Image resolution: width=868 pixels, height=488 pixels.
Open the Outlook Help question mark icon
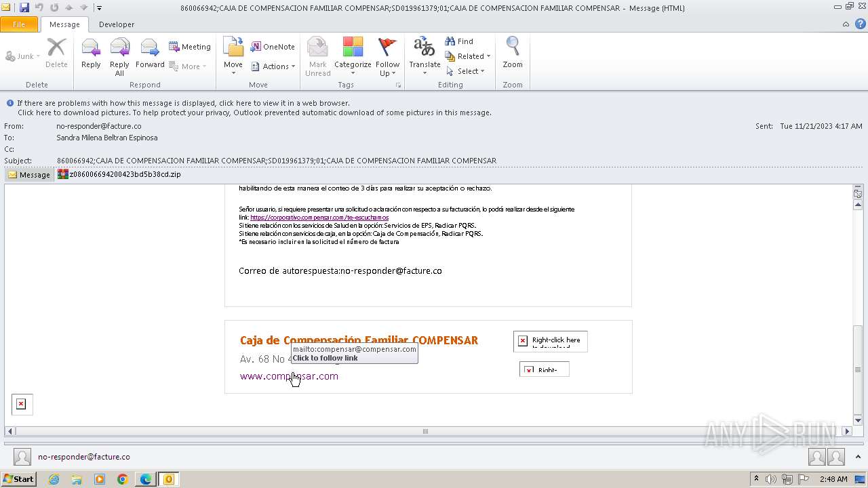[x=859, y=24]
